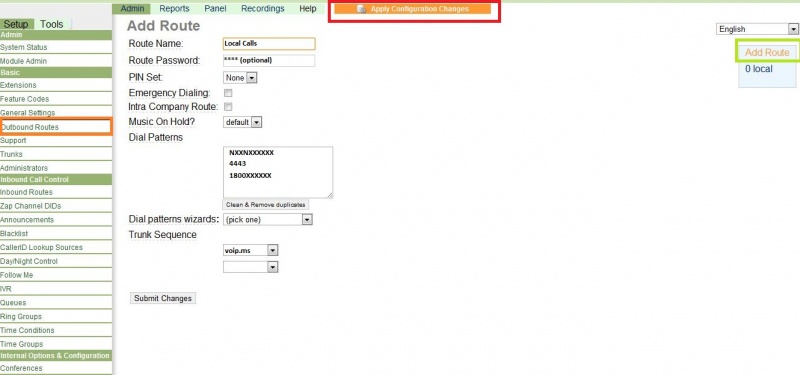Open the Support sidebar item

click(56, 140)
